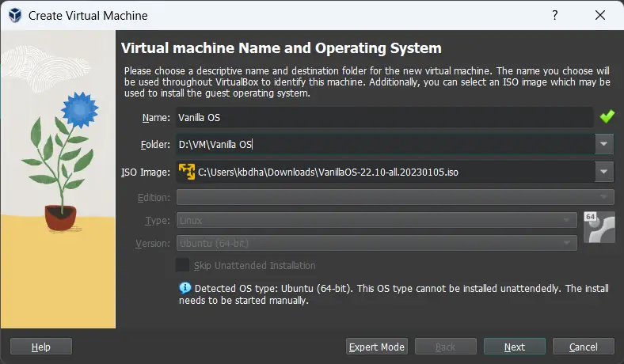Click the 'ISO Image:' label

click(146, 173)
